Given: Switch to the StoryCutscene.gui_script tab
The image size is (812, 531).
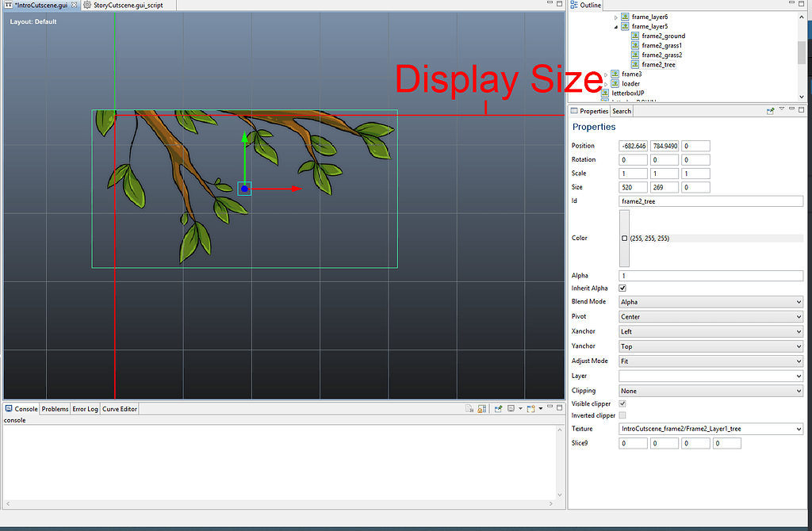Looking at the screenshot, I should point(129,4).
